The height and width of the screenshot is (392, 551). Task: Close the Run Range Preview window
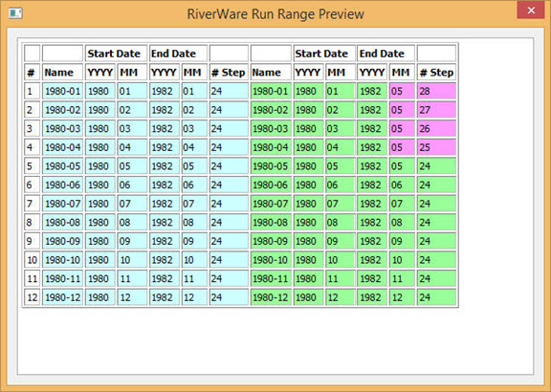531,11
